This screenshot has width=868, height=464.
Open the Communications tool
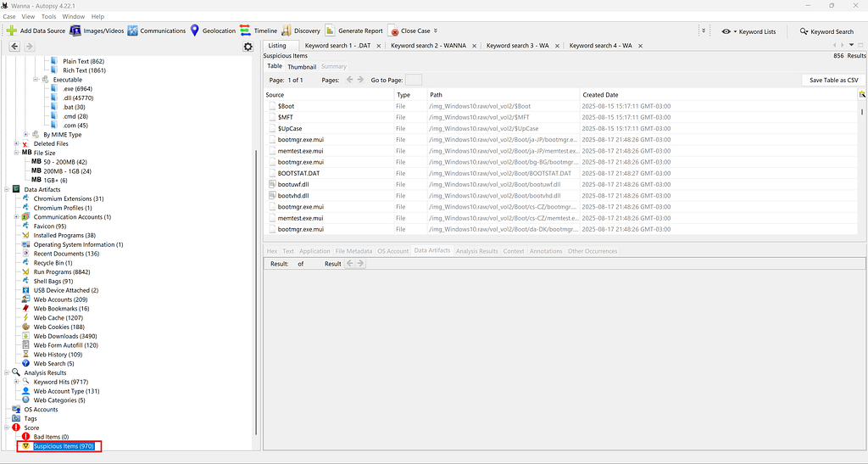157,31
